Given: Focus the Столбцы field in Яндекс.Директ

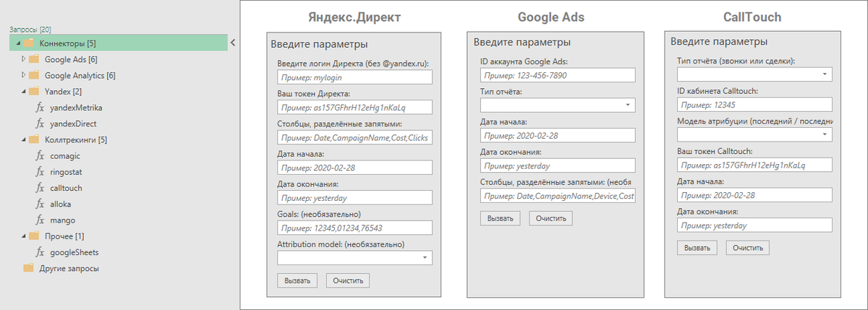Looking at the screenshot, I should tap(354, 137).
